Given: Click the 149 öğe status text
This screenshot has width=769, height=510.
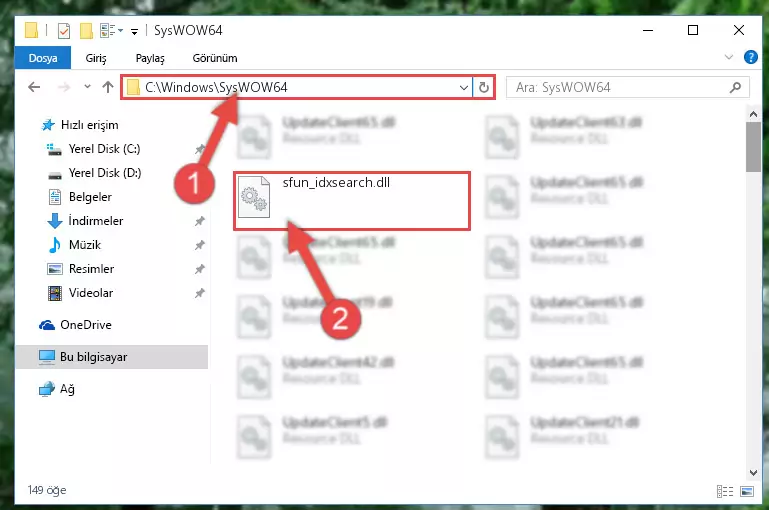Looking at the screenshot, I should point(47,490).
